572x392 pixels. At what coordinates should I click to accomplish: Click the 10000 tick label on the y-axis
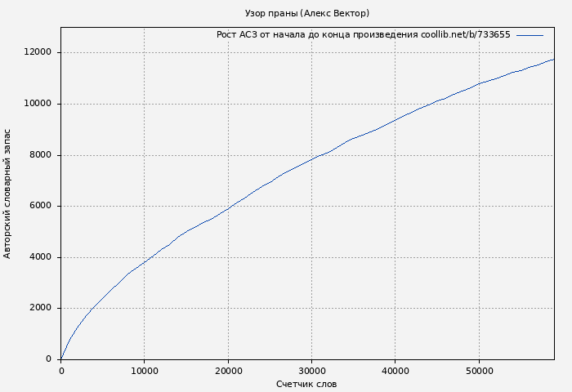tap(38, 104)
